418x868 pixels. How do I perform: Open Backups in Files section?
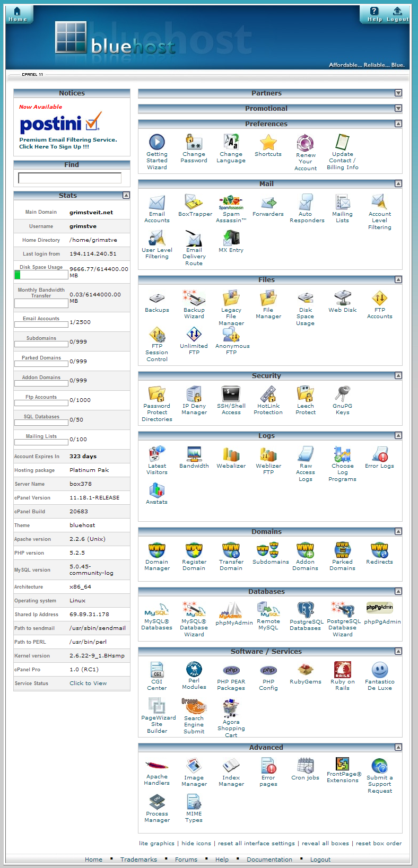click(157, 302)
